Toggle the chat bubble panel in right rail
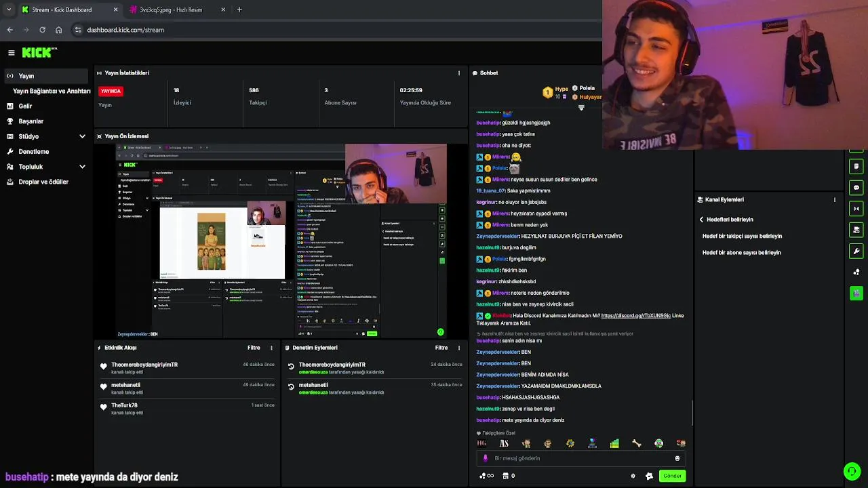Viewport: 868px width, 488px height. coord(856,188)
